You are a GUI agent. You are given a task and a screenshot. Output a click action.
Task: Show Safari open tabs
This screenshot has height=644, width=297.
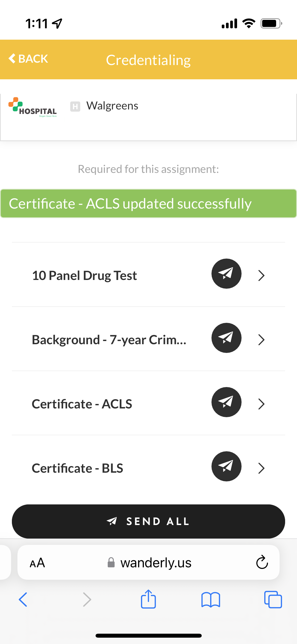pyautogui.click(x=273, y=599)
